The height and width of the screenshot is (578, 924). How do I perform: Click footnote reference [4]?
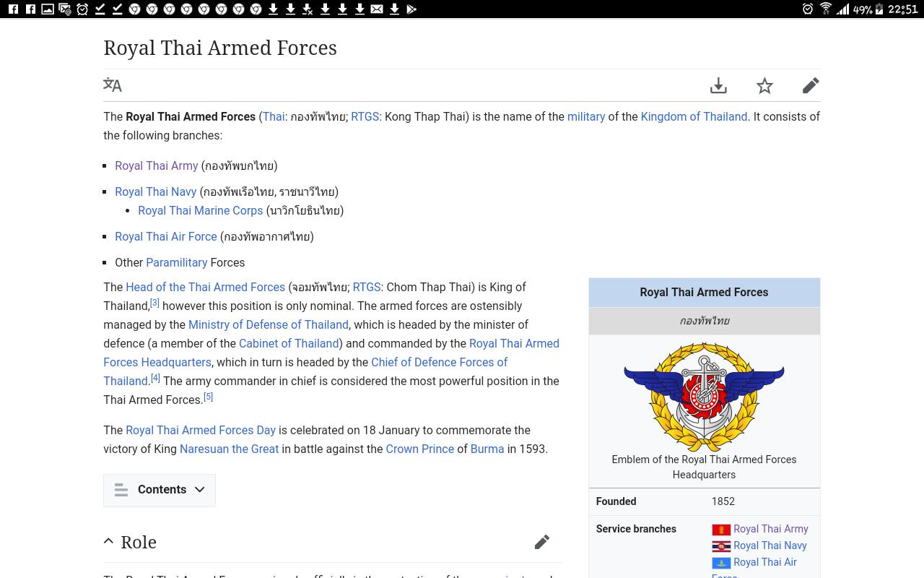click(x=155, y=378)
